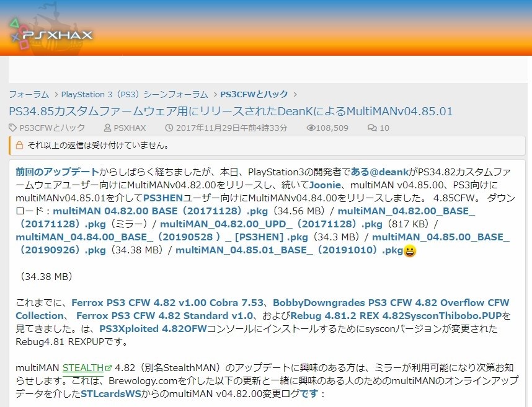532x407 pixels.
Task: Click the replies speech-bubble icon beside 10
Action: (x=372, y=128)
